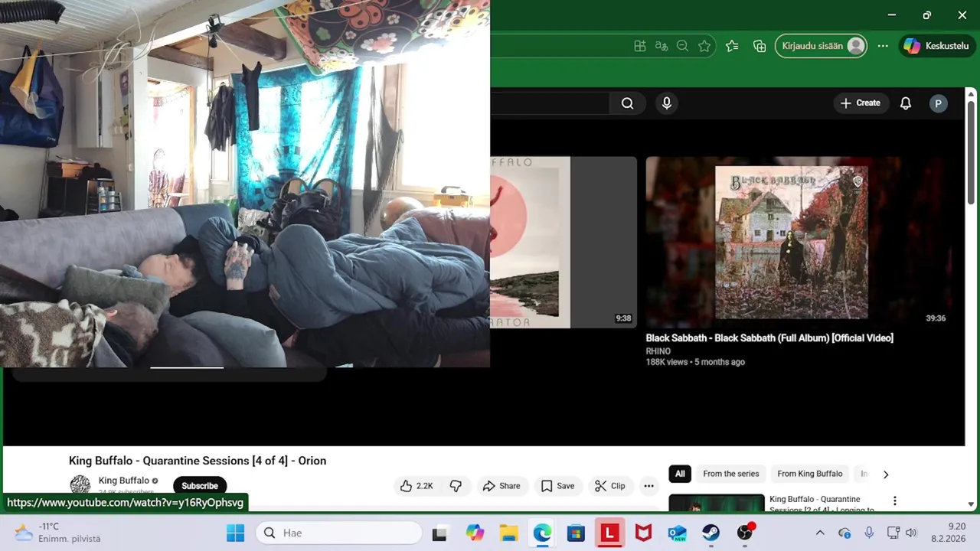Like the video with thumbs up

click(416, 486)
